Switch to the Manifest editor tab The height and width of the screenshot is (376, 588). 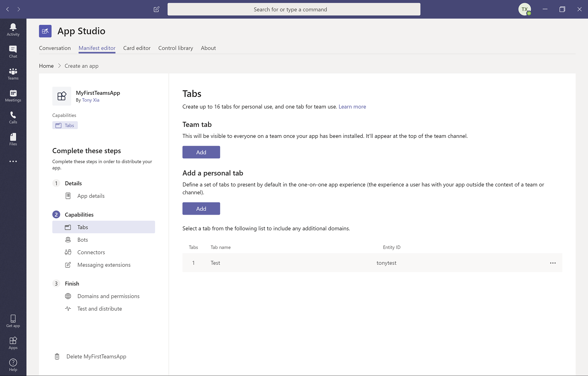[x=97, y=48]
